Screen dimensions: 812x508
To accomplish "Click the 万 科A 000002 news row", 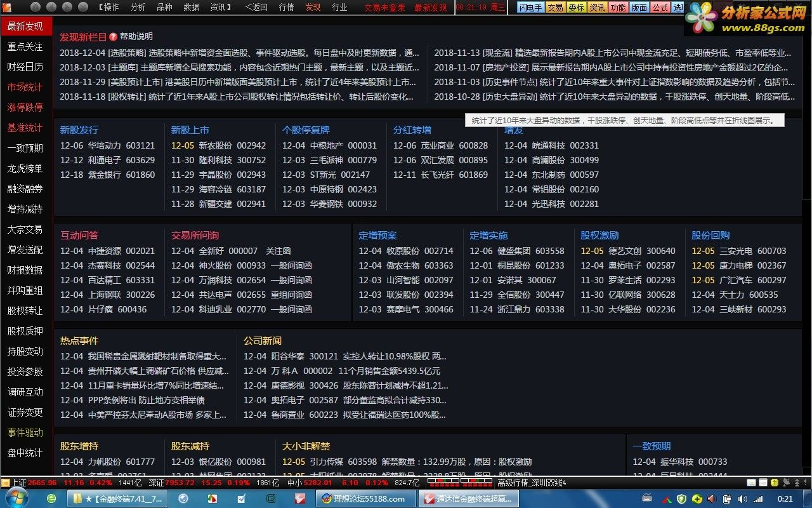I will coord(342,371).
